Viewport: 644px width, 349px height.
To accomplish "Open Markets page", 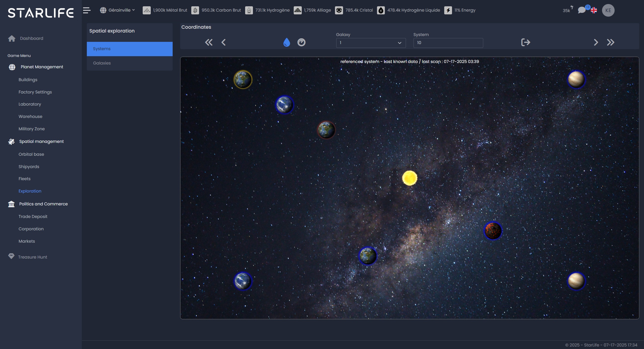I will tap(27, 241).
